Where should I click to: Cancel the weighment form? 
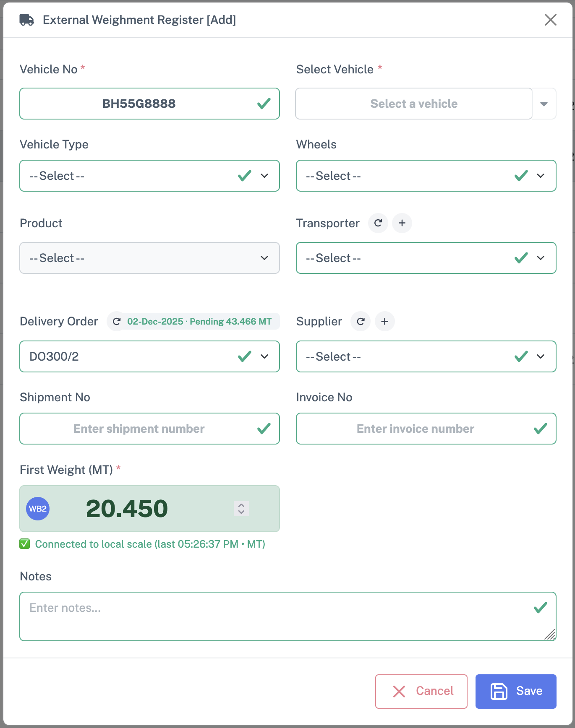[x=421, y=691]
